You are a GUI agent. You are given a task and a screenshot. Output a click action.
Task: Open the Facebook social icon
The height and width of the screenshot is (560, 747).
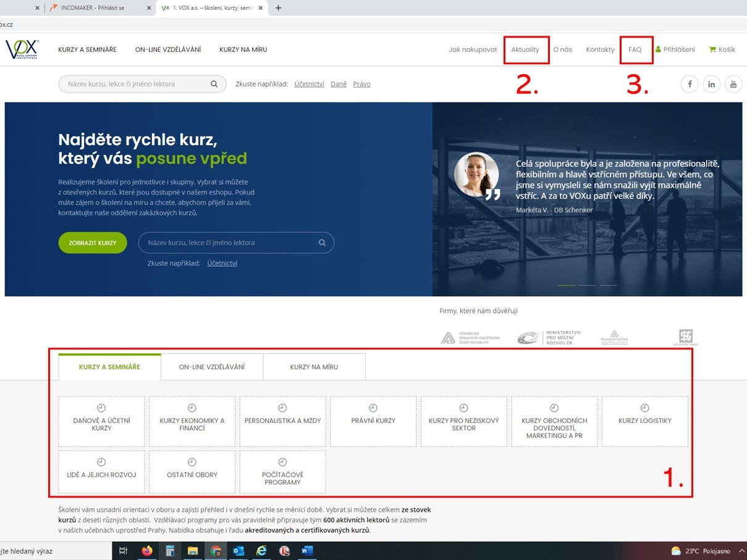click(690, 84)
